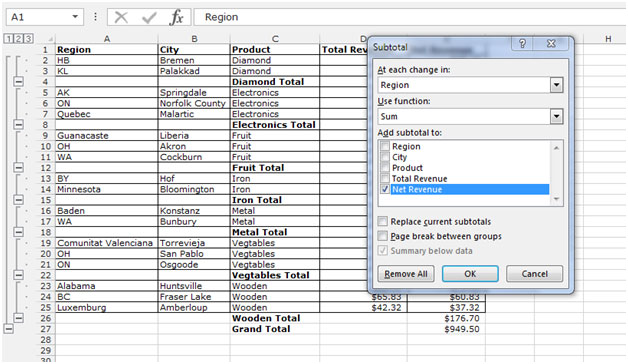Click the San Pablo cell
Image resolution: width=628 pixels, height=364 pixels.
(194, 254)
